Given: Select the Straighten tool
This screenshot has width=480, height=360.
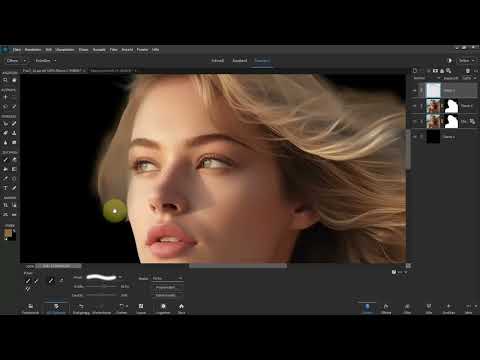Looking at the screenshot, I should pyautogui.click(x=14, y=214).
